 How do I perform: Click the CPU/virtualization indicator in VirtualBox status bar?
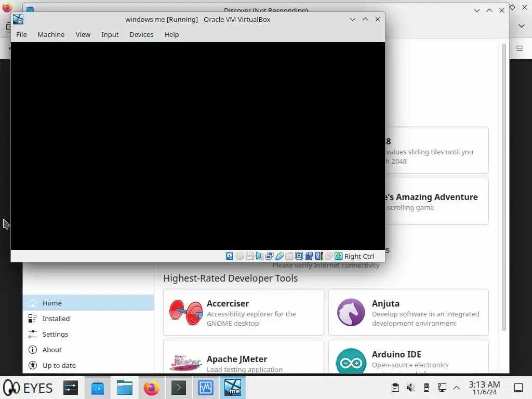[x=319, y=256]
